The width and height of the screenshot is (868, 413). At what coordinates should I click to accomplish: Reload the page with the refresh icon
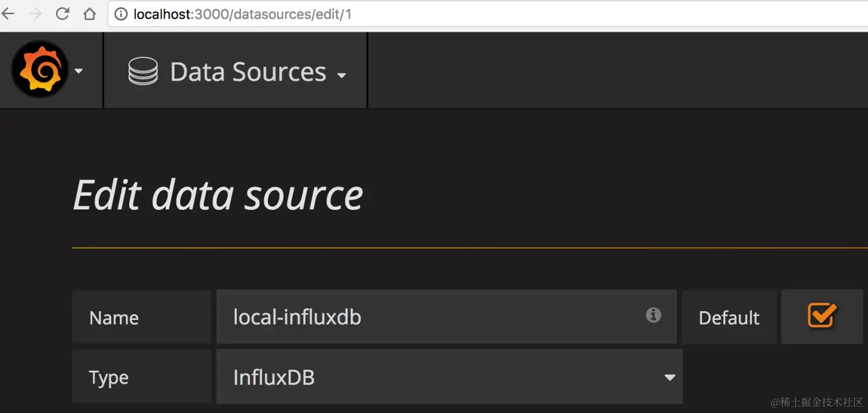[62, 14]
